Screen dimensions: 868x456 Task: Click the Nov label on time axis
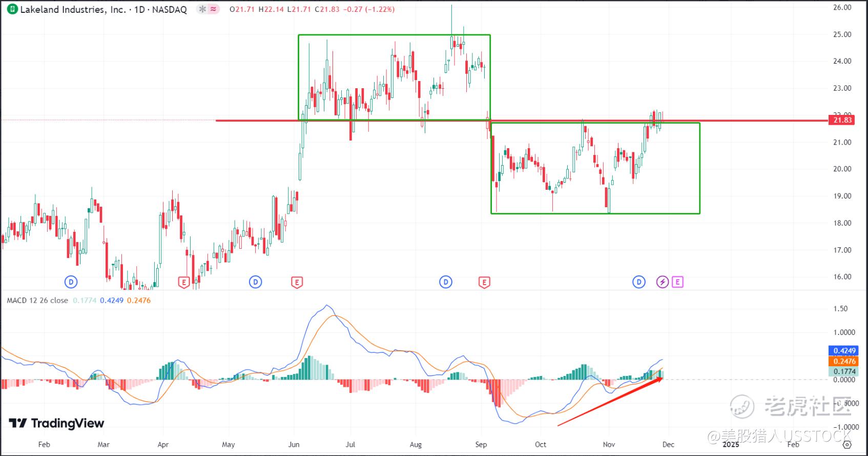pos(609,445)
